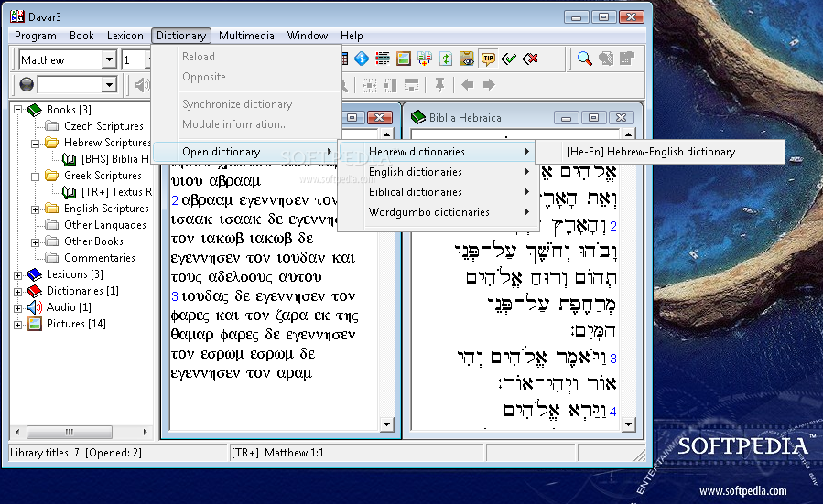Click the dark round globe button
Viewport: 823px width, 504px height.
click(27, 84)
